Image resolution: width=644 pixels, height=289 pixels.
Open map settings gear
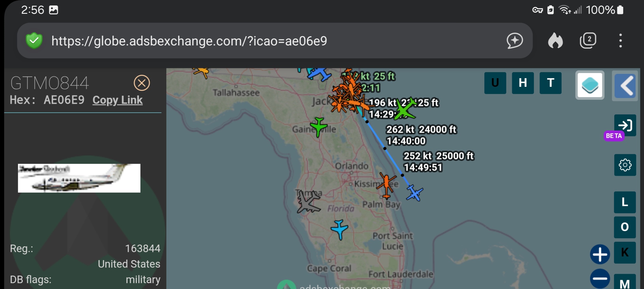tap(625, 165)
